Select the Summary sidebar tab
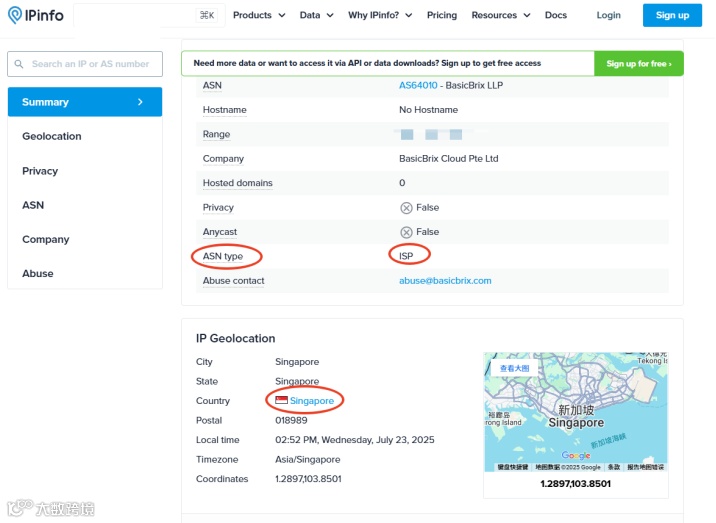Image resolution: width=716 pixels, height=523 pixels. click(x=85, y=102)
